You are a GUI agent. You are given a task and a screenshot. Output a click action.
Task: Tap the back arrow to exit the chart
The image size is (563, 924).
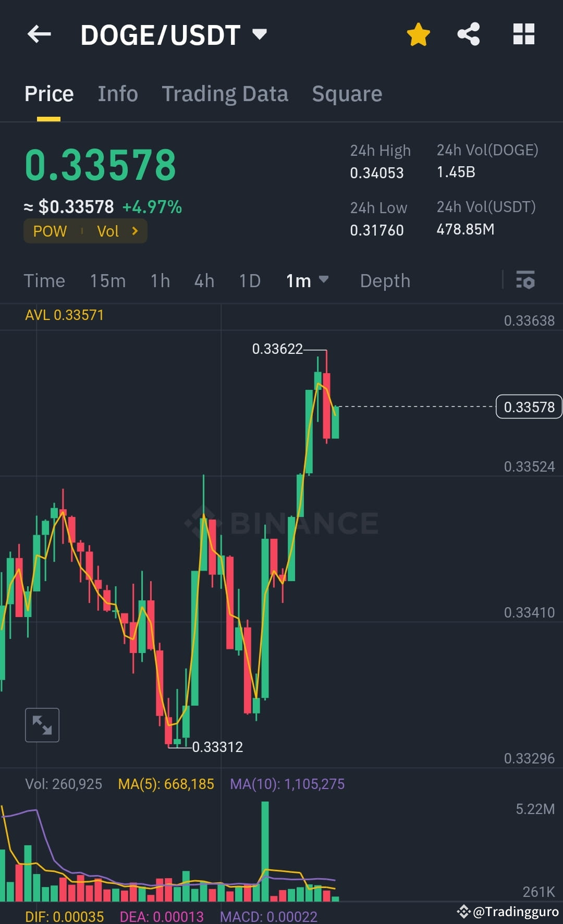[39, 33]
